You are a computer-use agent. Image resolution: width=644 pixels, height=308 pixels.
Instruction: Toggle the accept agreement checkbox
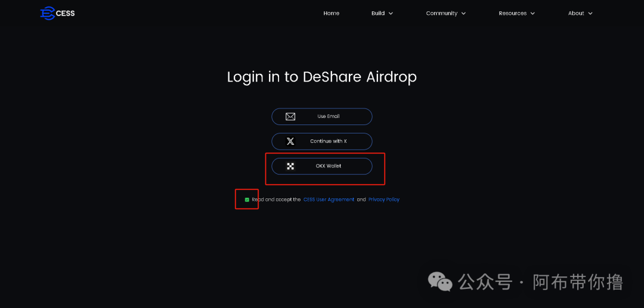click(247, 200)
